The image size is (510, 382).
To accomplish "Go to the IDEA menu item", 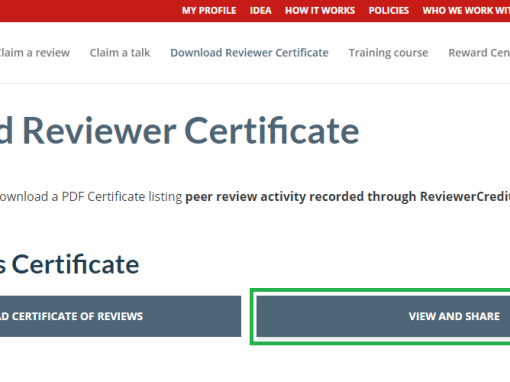I will pos(261,11).
